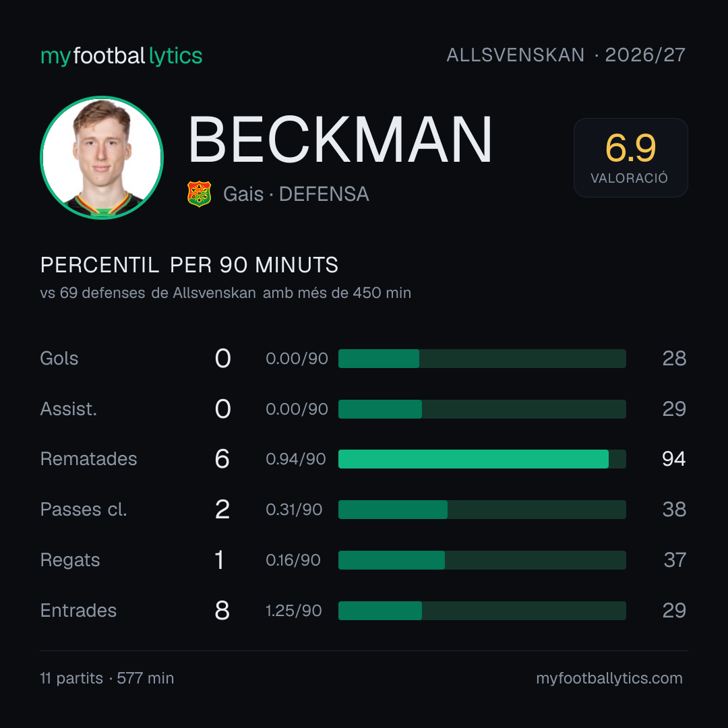Select the 6.9 Valoració rating badge

630,157
